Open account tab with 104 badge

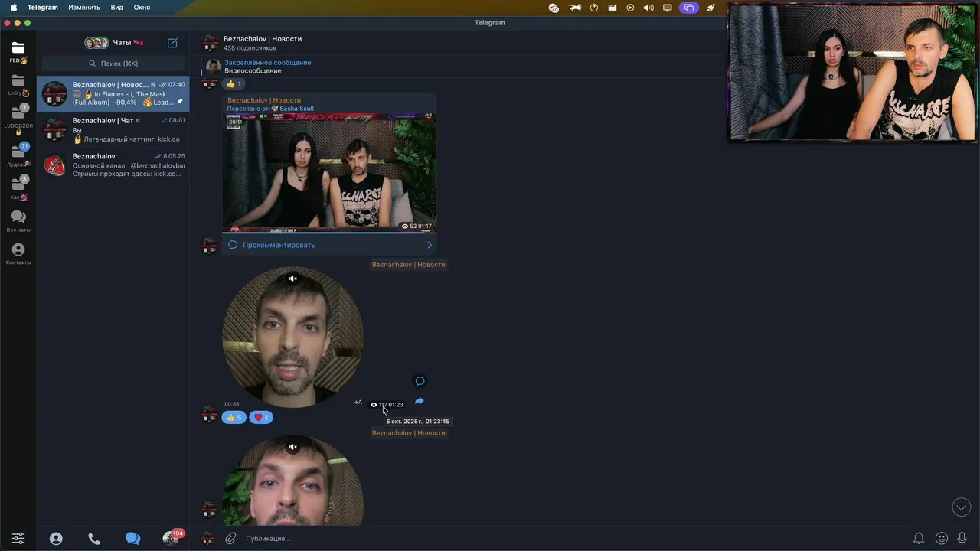[171, 538]
